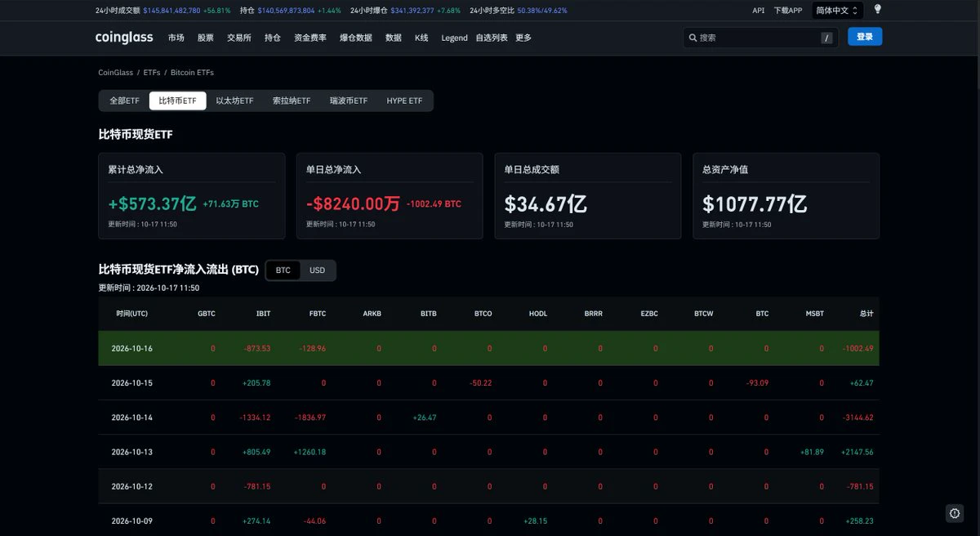Click the 下载APP link

click(x=788, y=11)
